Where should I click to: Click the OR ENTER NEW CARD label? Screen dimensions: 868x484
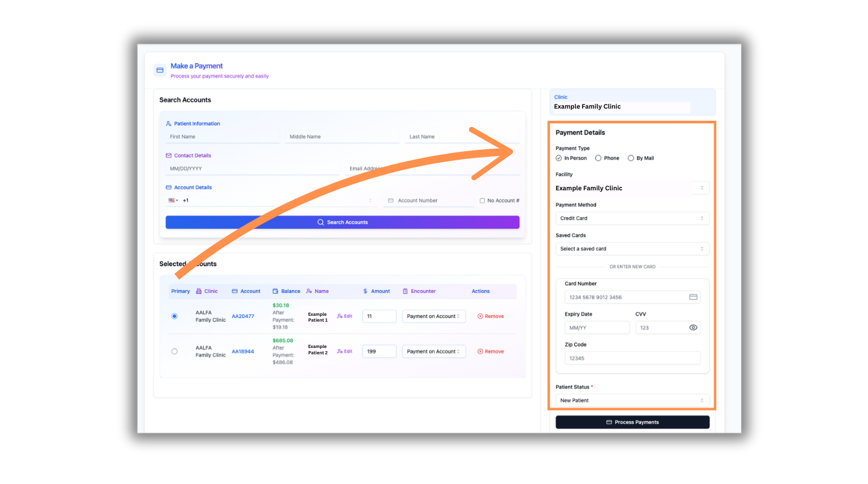tap(633, 267)
